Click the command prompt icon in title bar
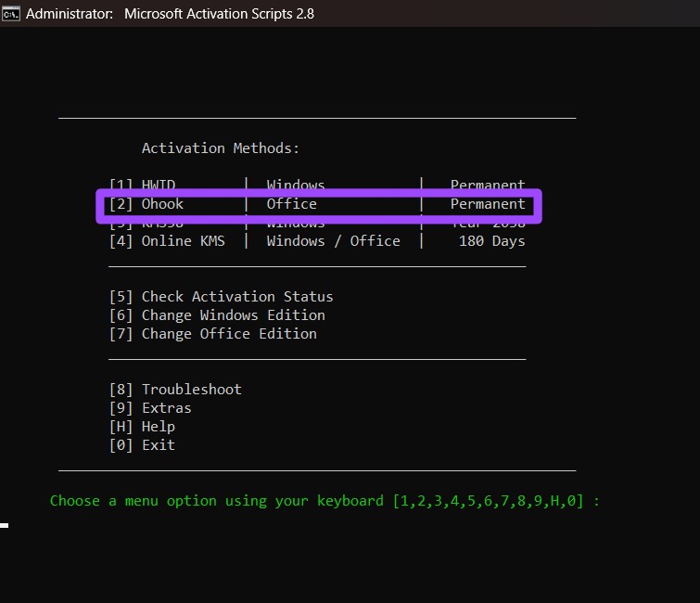This screenshot has width=700, height=603. click(x=11, y=14)
